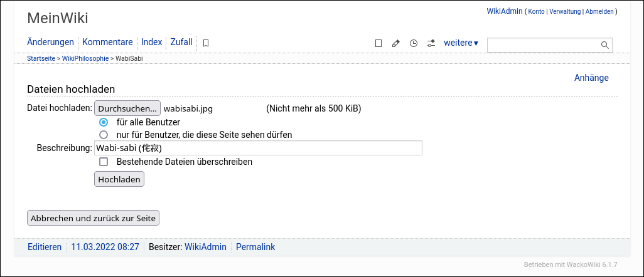Click the Durchsuchen file browse button

(127, 109)
